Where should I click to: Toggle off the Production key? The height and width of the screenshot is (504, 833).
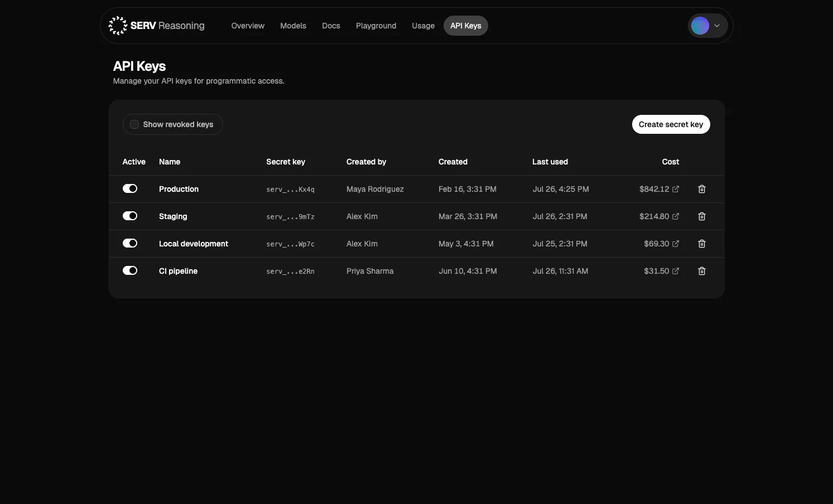[x=130, y=188]
